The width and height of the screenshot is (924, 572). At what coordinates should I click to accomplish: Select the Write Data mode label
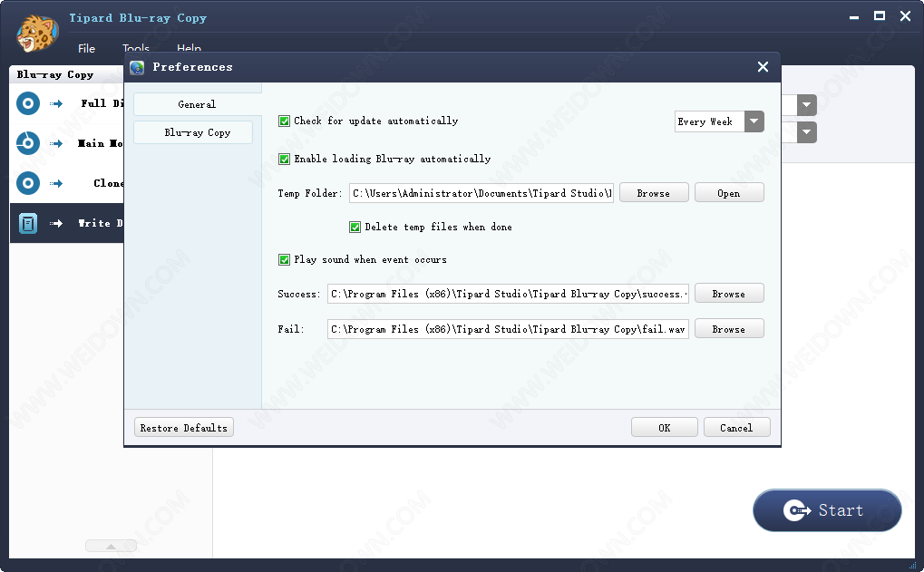(101, 223)
